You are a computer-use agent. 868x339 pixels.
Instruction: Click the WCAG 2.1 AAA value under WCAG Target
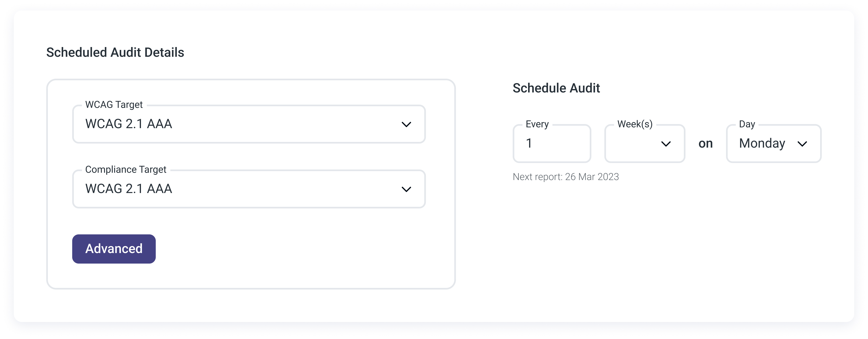click(129, 124)
